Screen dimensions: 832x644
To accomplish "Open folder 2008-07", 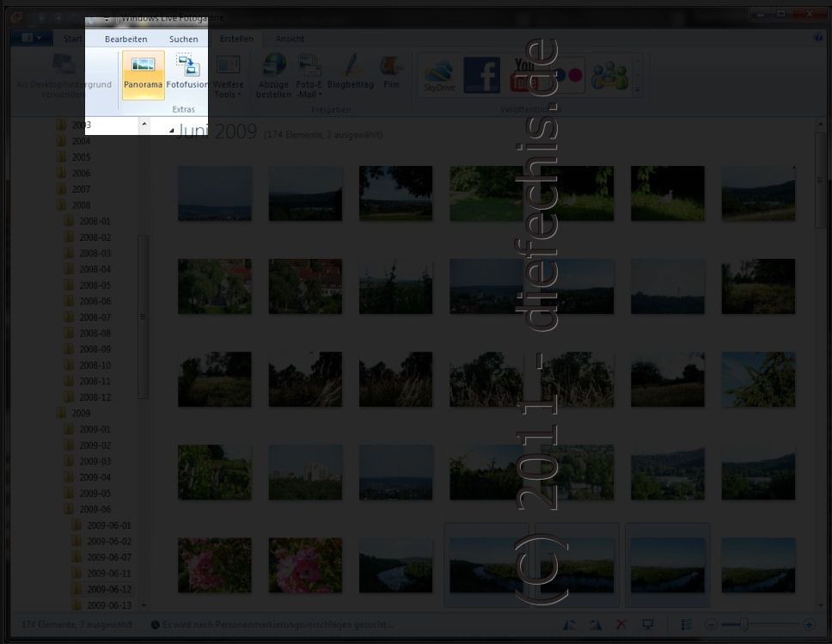I will point(95,317).
